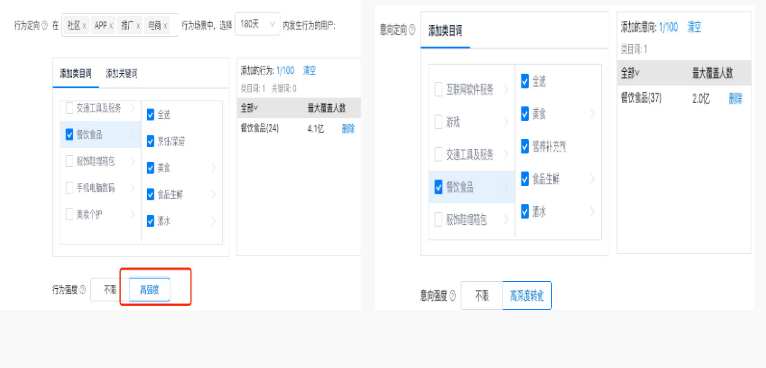766x368 pixels.
Task: Expand 交通工具及服务 arrow in 行为定向 list
Action: 132,108
